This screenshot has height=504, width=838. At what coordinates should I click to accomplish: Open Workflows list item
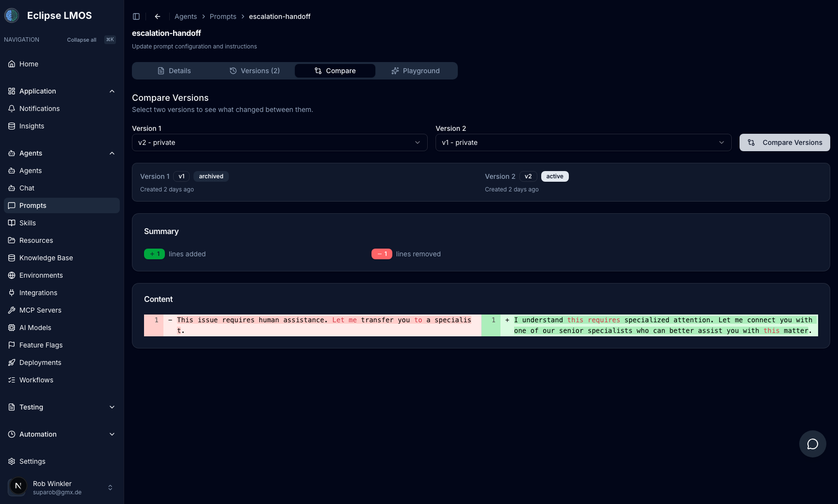(x=62, y=380)
